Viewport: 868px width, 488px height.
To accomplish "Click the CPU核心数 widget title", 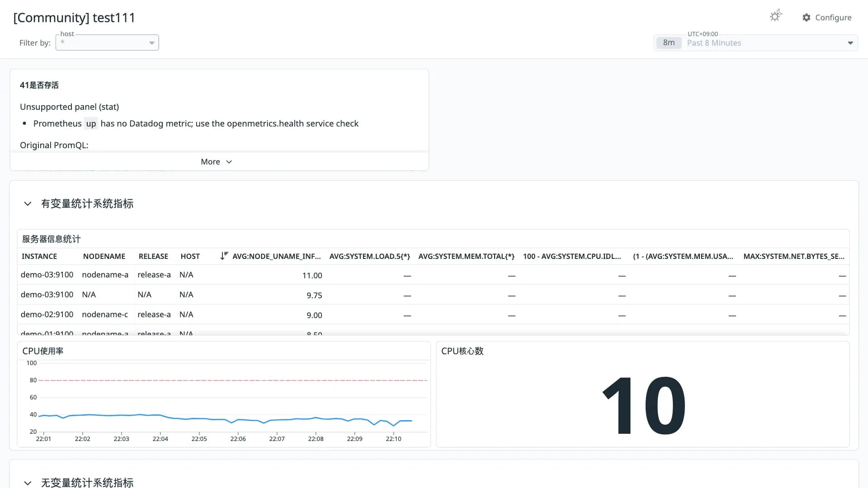I will (462, 351).
